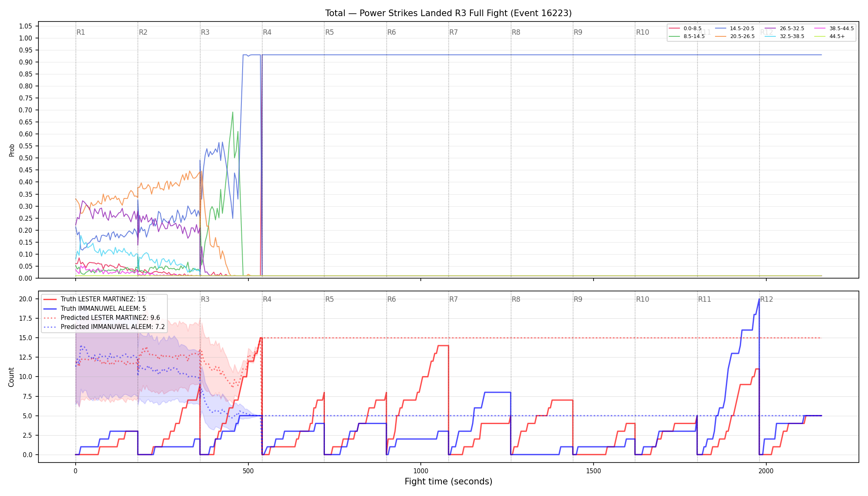Click the R9 round marker in the Prob chart
Image resolution: width=868 pixels, height=496 pixels.
578,32
